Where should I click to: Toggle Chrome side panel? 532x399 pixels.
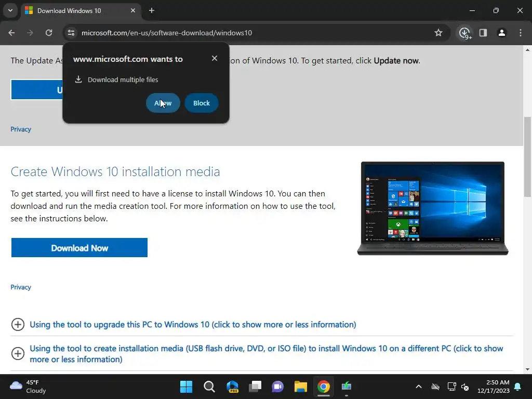tap(483, 33)
